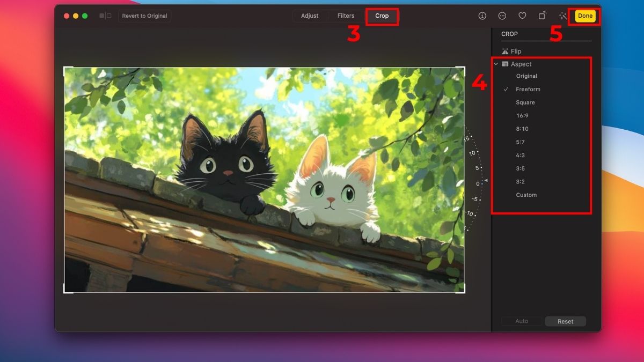
Task: Click the bottom-right crop corner handle
Action: 462,290
